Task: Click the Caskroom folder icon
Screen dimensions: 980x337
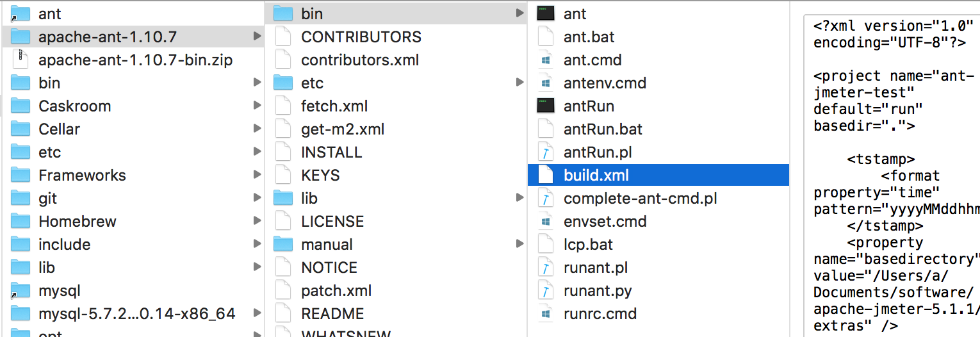Action: tap(21, 106)
